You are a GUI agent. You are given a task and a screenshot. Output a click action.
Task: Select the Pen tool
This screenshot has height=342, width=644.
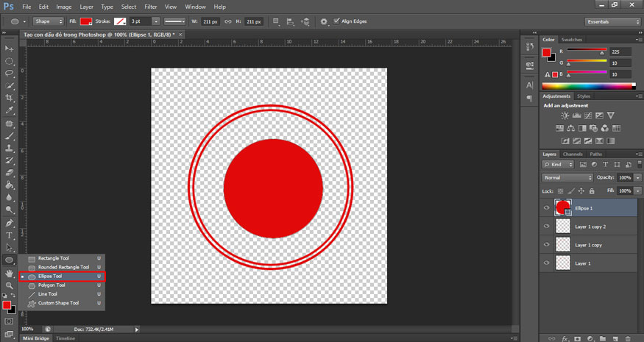[x=9, y=223]
